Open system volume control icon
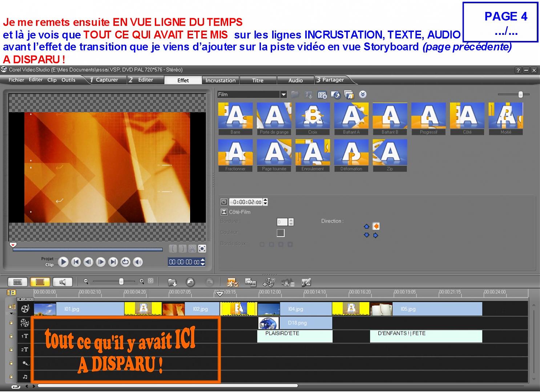 138,262
